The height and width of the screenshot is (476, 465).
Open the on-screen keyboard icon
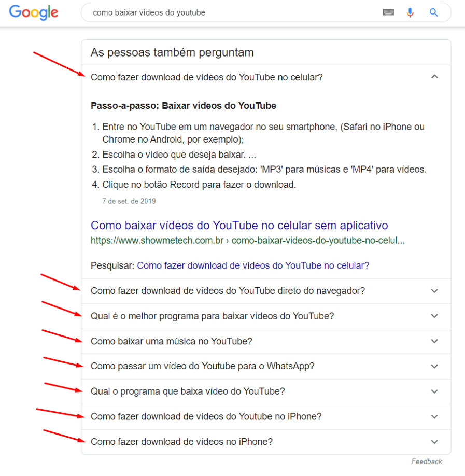[x=388, y=12]
